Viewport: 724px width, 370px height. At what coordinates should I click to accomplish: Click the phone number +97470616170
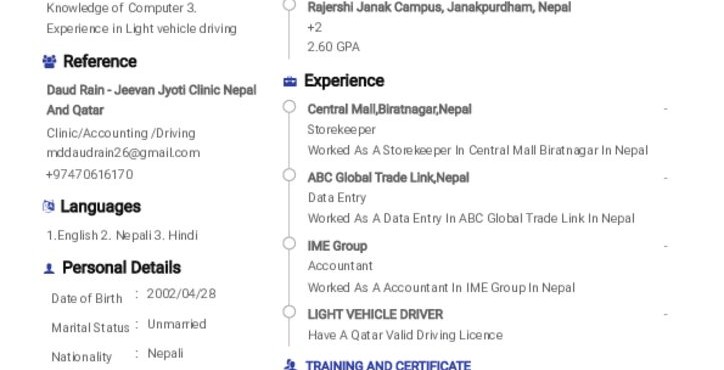90,174
